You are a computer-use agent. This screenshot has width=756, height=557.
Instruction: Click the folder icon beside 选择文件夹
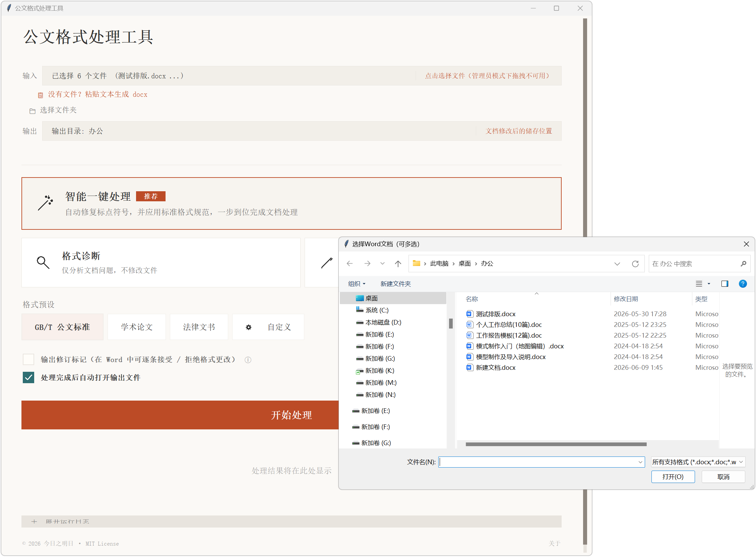pos(33,111)
